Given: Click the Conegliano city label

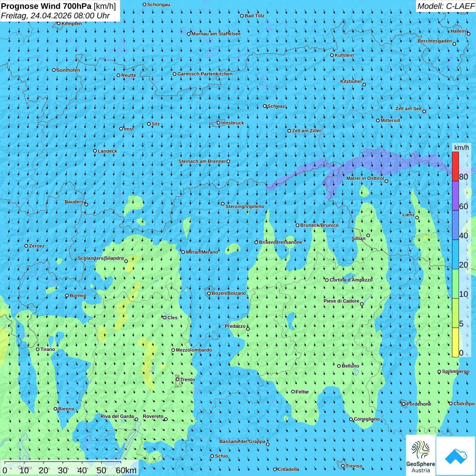Looking at the screenshot, I should (x=367, y=419).
